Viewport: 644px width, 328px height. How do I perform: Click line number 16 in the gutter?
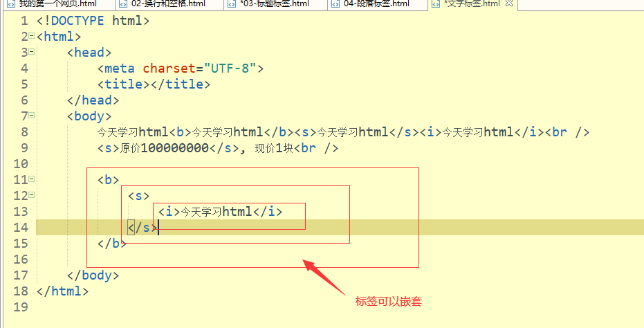pyautogui.click(x=21, y=259)
